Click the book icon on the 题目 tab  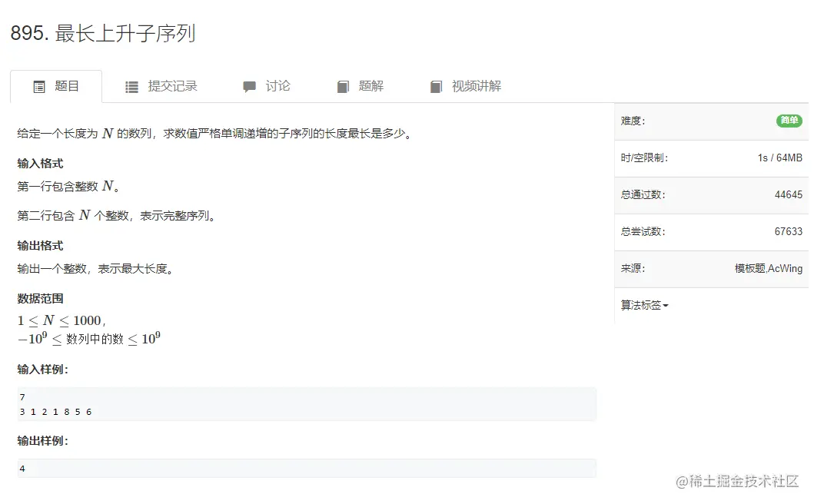click(x=40, y=86)
